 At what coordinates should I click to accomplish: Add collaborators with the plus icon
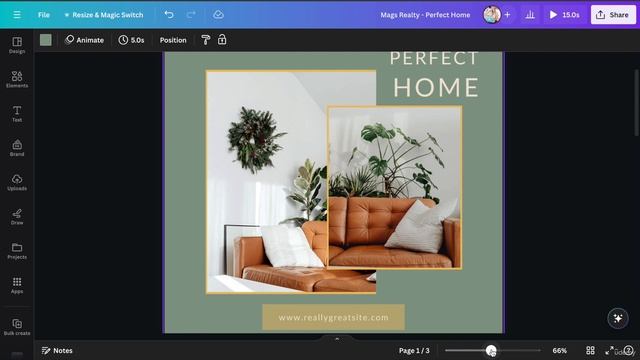tap(507, 15)
